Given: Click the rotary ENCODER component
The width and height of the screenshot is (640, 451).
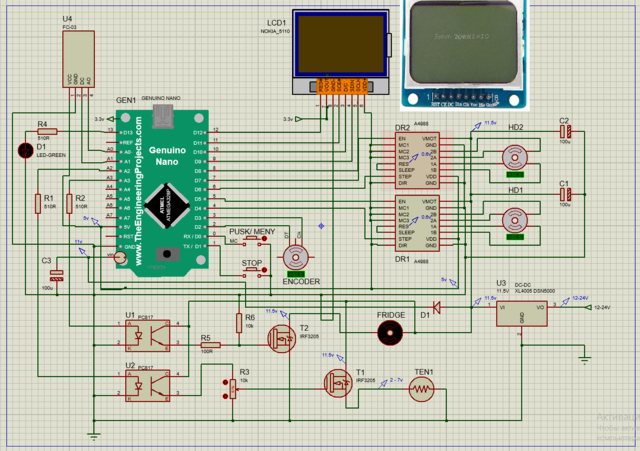Looking at the screenshot, I should [x=296, y=258].
